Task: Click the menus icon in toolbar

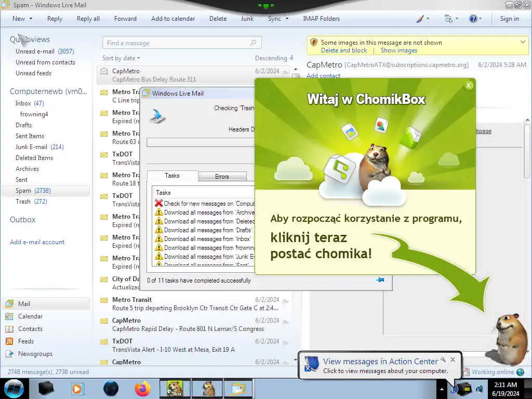Action: 448,19
